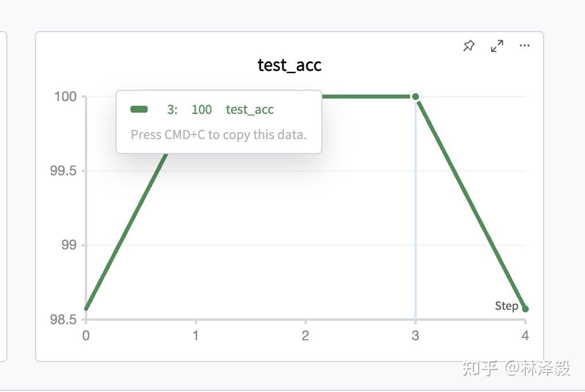Click the step number "3:" in tooltip
The image size is (585, 392).
tap(172, 110)
